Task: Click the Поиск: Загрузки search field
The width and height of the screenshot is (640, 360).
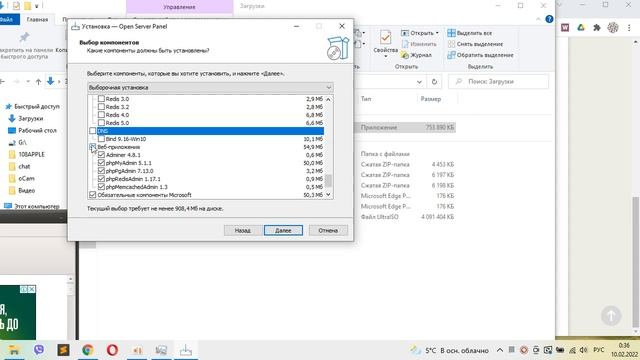Action: click(498, 82)
